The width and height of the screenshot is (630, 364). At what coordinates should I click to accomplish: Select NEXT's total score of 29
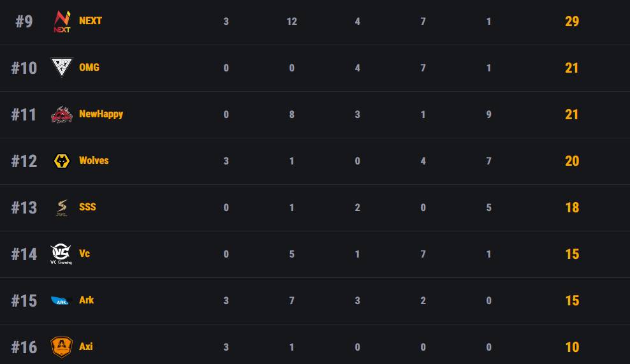click(572, 21)
